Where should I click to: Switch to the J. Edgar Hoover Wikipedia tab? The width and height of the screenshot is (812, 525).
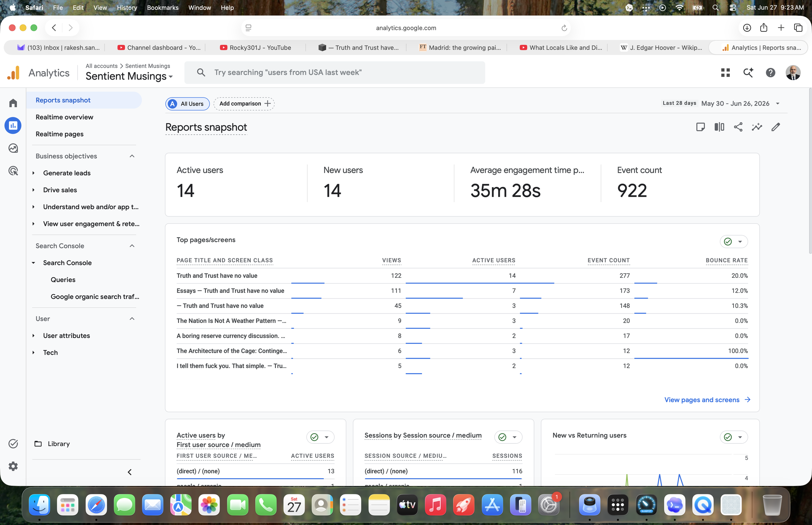pyautogui.click(x=661, y=48)
